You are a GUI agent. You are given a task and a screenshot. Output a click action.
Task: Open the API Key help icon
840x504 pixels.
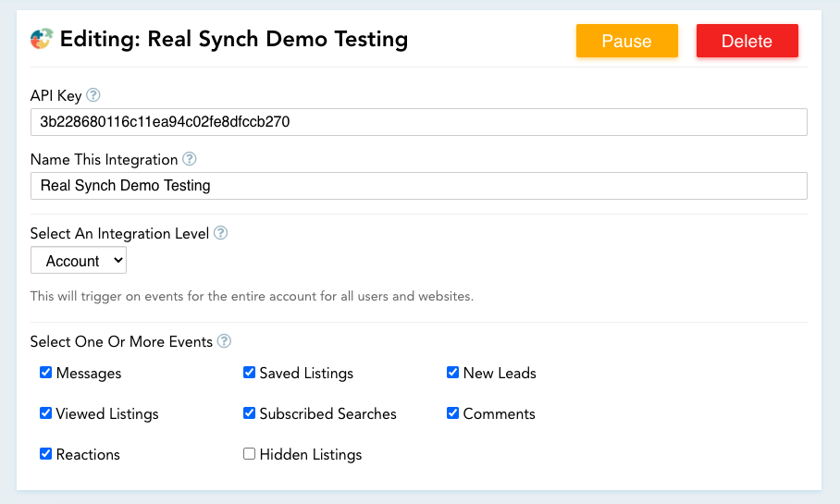point(93,95)
